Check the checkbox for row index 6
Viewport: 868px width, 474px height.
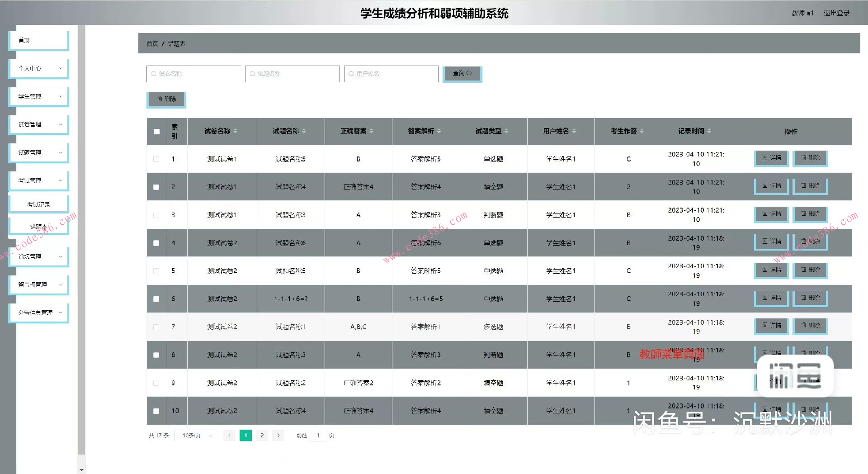click(x=156, y=299)
